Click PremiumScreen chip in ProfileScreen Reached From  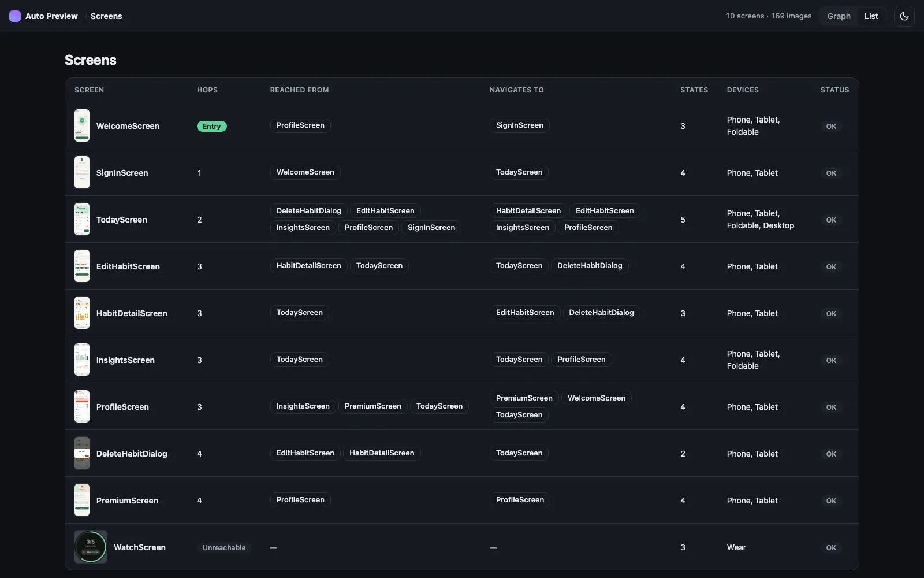pos(373,406)
